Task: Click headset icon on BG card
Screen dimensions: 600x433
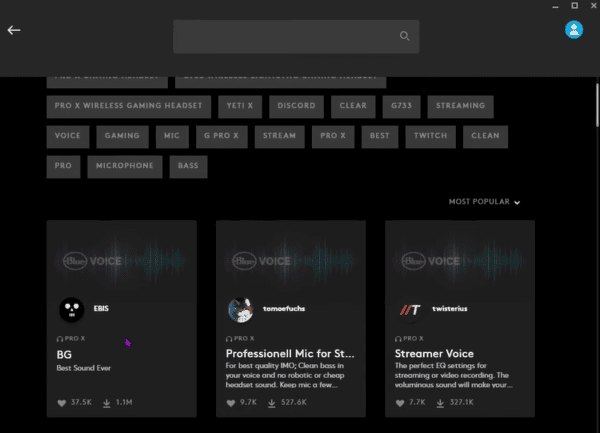Action: (60, 339)
